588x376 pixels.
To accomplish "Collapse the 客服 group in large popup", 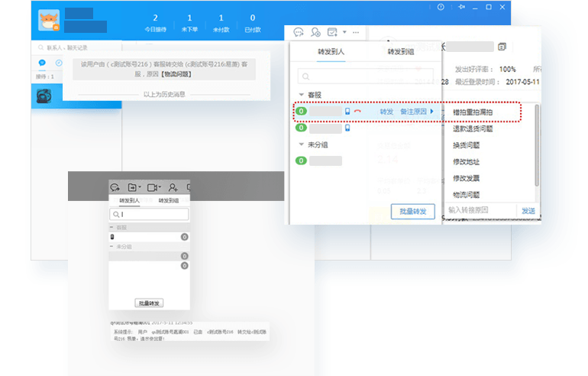I will click(x=301, y=95).
